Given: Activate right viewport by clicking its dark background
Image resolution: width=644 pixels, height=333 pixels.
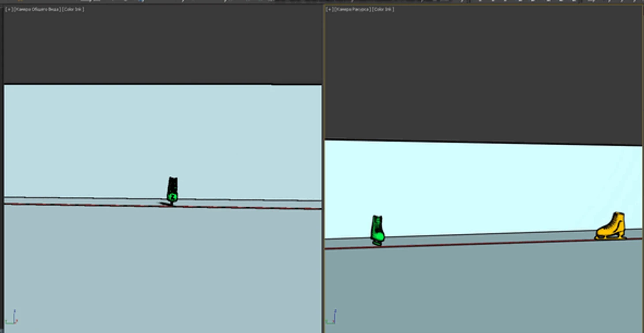Looking at the screenshot, I should 485,71.
